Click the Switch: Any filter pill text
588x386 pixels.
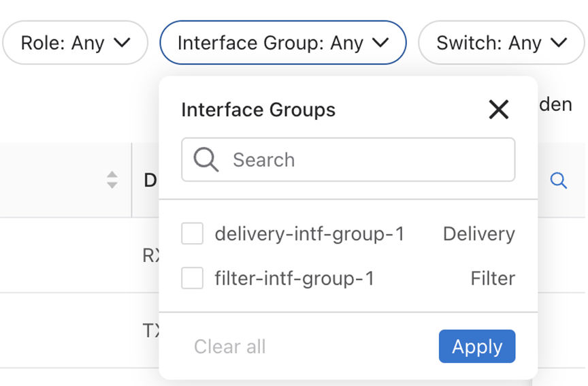coord(489,43)
